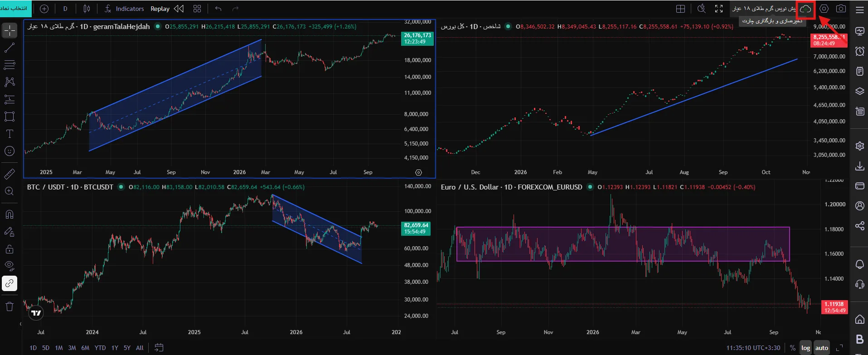Toggle lock all drawing tools
868x355 pixels.
pos(10,249)
